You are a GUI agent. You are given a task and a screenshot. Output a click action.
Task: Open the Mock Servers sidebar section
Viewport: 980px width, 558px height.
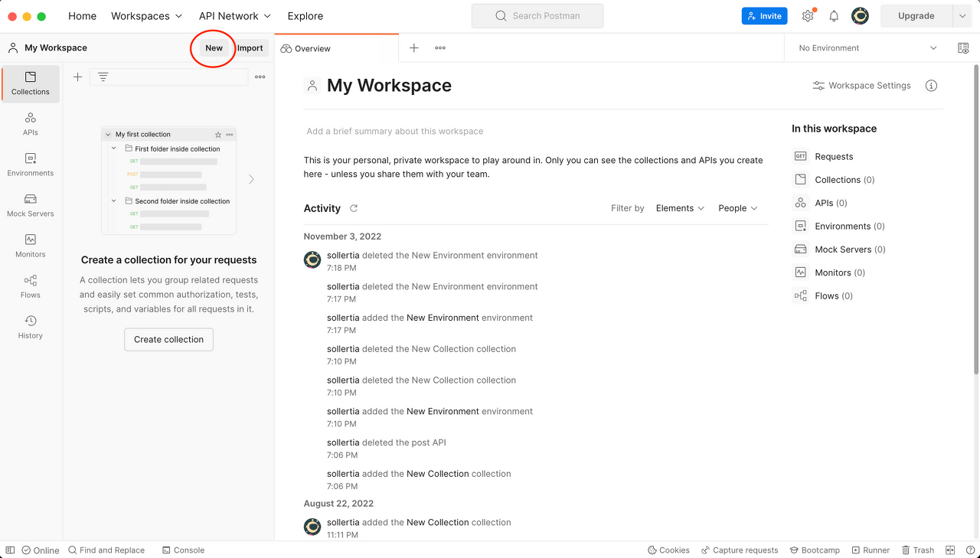point(31,205)
